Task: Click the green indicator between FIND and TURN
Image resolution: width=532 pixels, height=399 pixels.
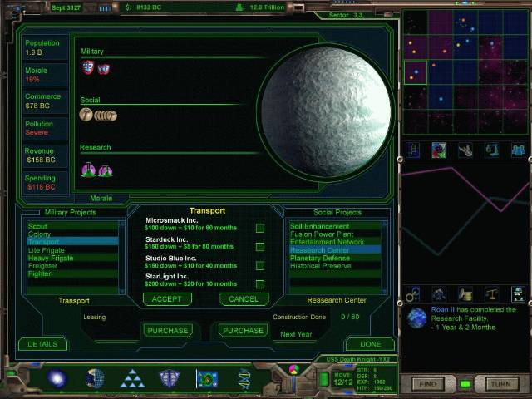Action: tap(465, 384)
